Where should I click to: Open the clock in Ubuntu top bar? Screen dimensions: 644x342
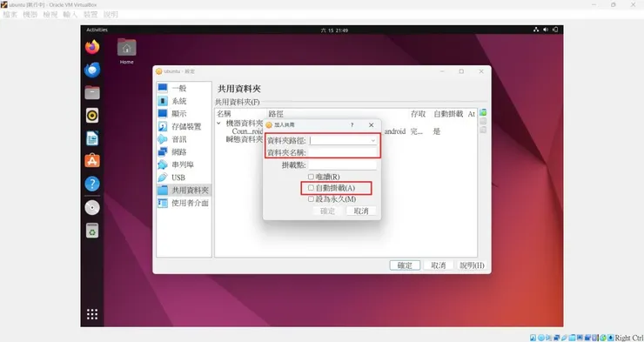[x=334, y=30]
